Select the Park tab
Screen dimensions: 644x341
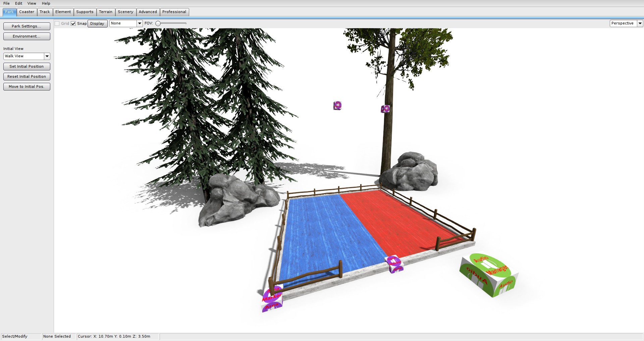pyautogui.click(x=9, y=12)
